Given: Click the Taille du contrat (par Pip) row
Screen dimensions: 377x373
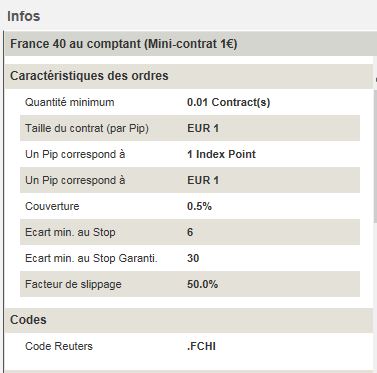Looking at the screenshot, I should point(190,128).
